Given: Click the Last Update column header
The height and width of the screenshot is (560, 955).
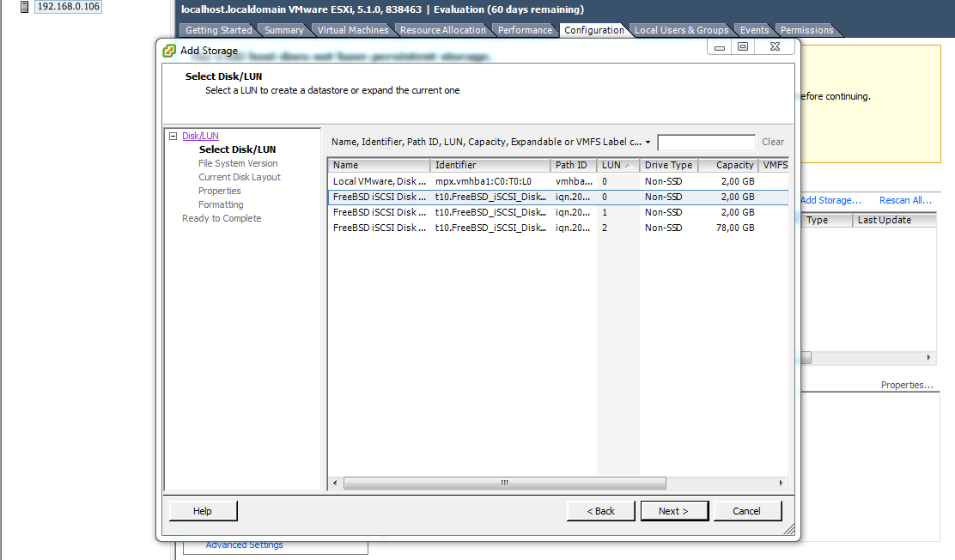Looking at the screenshot, I should coord(894,220).
